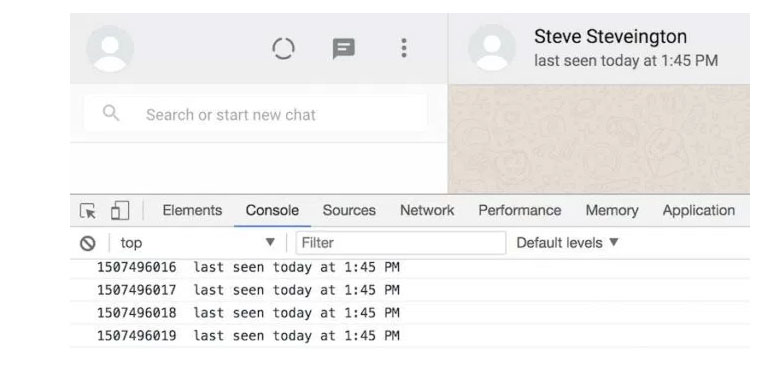
Task: Open the Application tab
Action: tap(699, 211)
